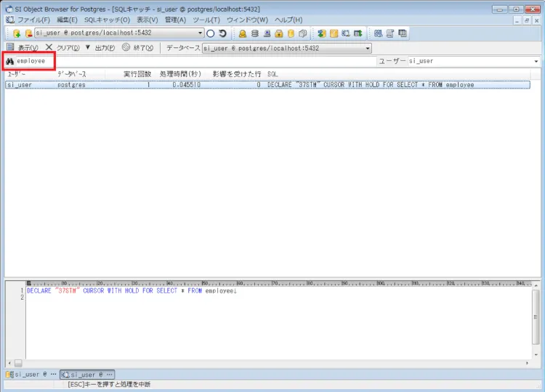
Task: Open the connection dropdown in main toolbar
Action: pos(201,33)
